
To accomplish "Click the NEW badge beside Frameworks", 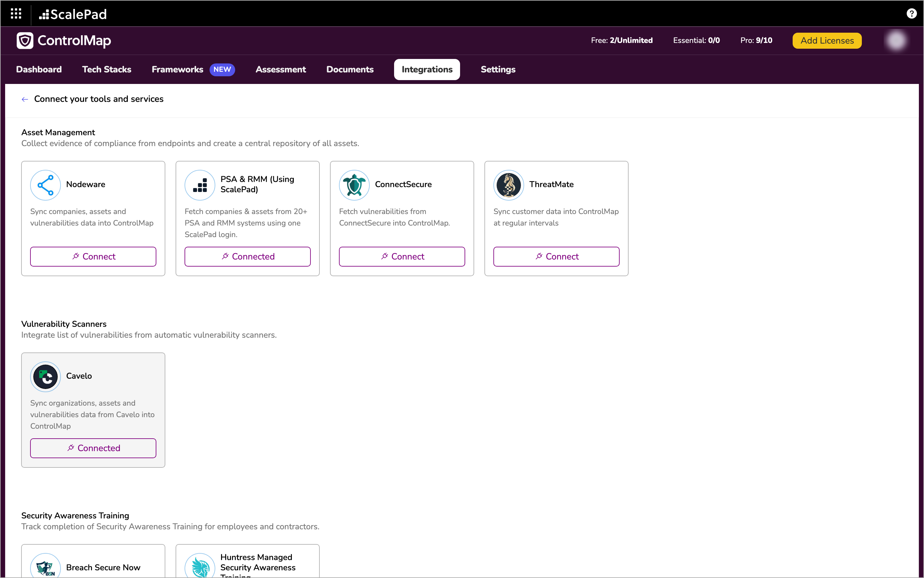I will (222, 70).
